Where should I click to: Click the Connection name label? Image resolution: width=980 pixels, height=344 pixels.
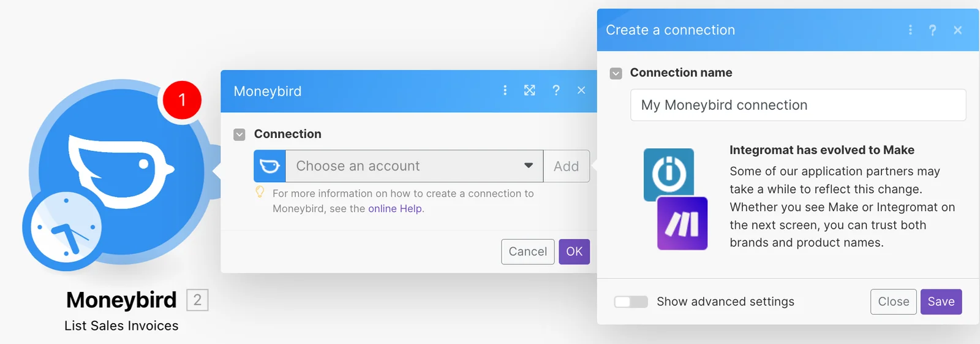pos(681,73)
